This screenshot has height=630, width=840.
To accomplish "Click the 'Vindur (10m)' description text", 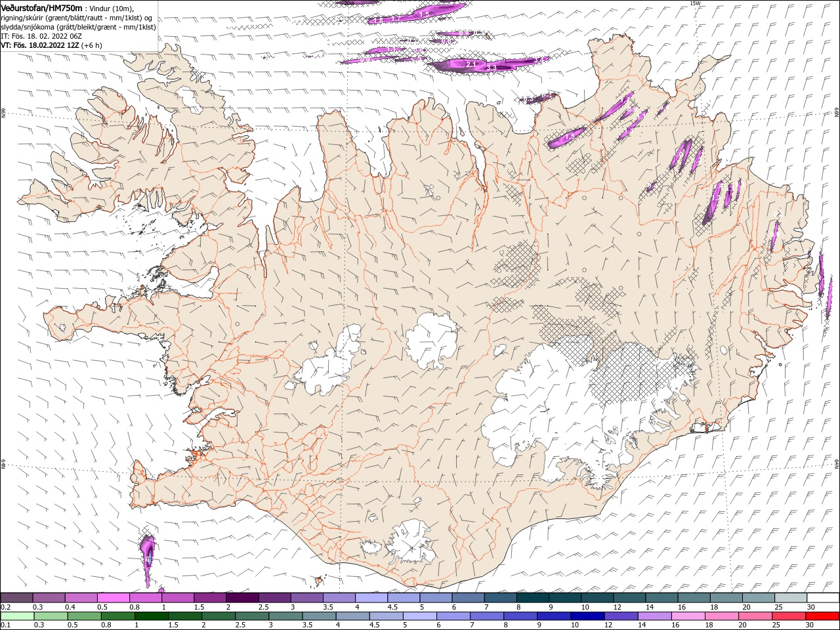I will [x=110, y=8].
